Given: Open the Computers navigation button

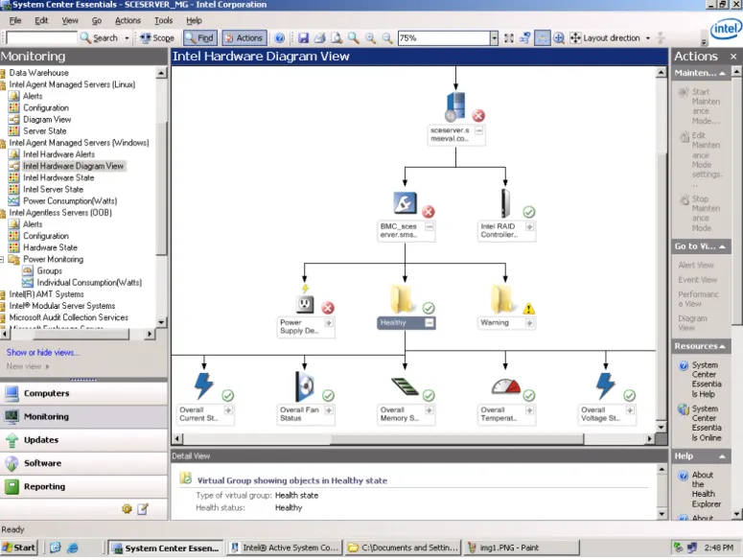Looking at the screenshot, I should tap(83, 393).
